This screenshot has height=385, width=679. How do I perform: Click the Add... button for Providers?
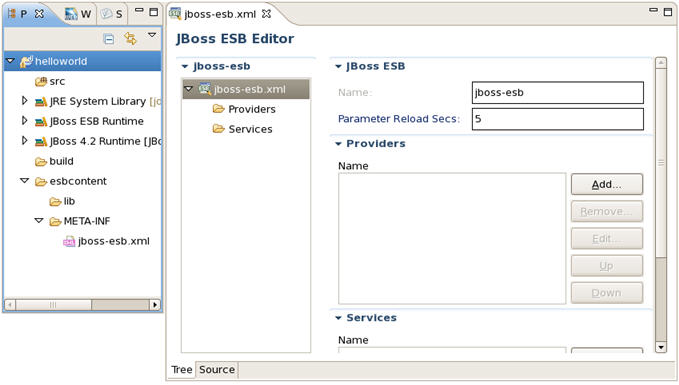point(607,184)
